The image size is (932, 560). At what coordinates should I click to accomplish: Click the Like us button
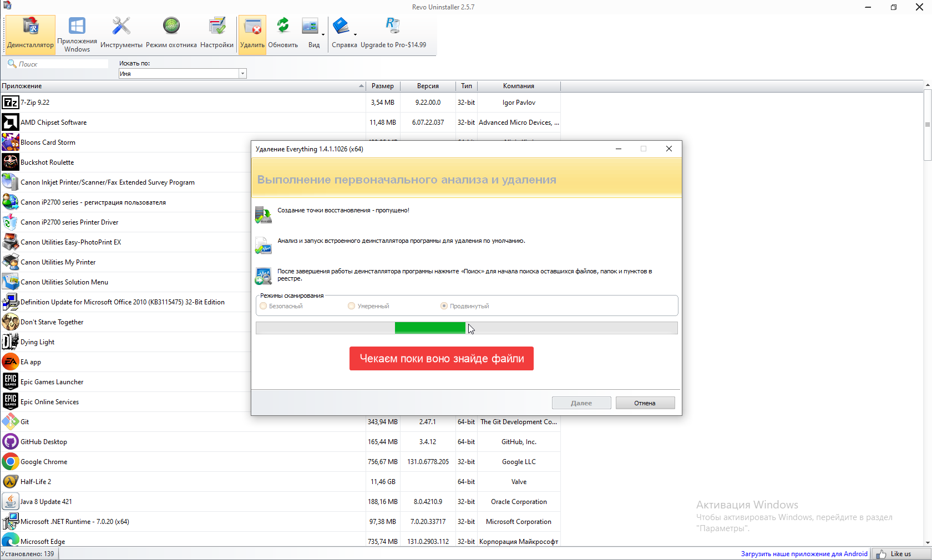[901, 554]
